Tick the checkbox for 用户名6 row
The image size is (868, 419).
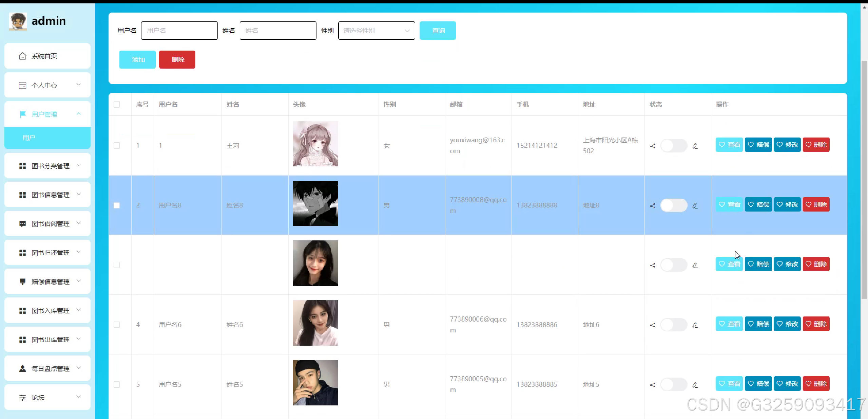click(x=117, y=325)
